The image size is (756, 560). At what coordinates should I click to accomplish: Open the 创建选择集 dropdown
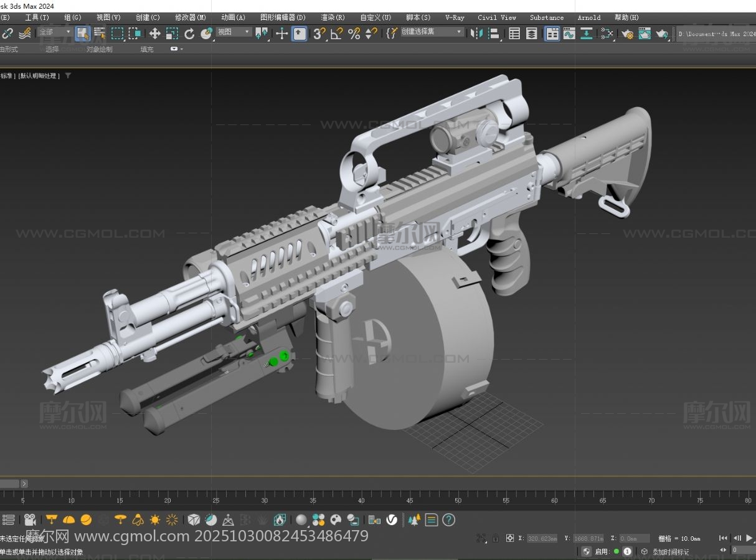(432, 32)
